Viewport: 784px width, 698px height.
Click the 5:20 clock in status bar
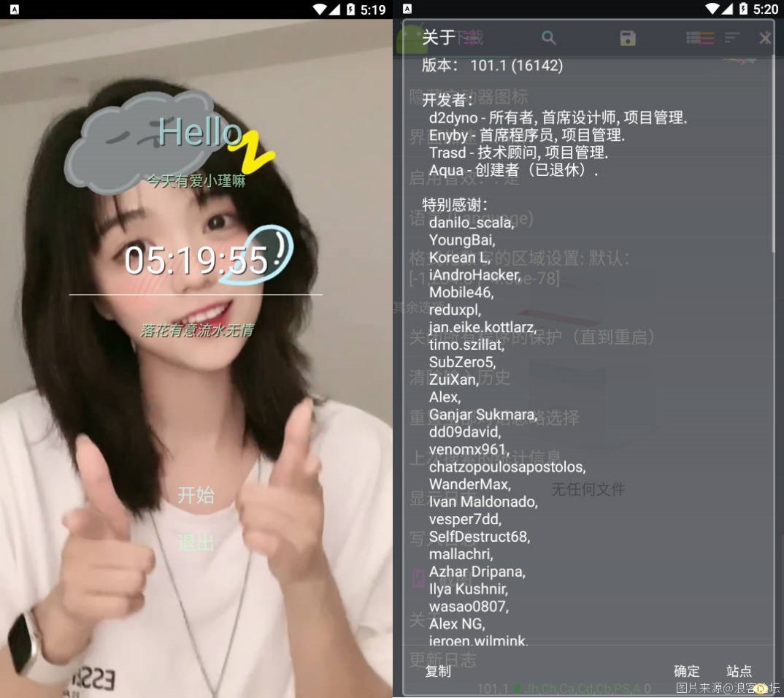766,9
